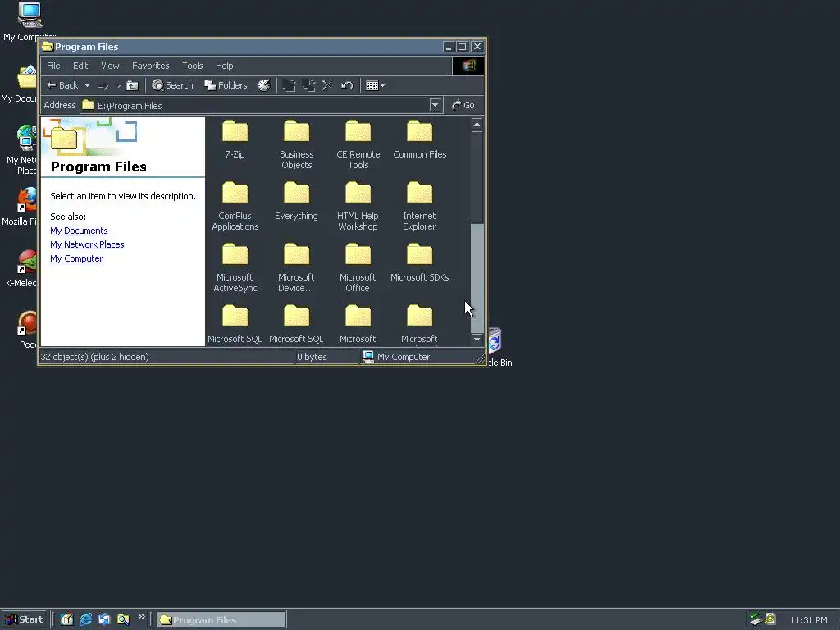Screen dimensions: 840x630
Task: Open the Forward history dropdown arrow
Action: (x=118, y=85)
